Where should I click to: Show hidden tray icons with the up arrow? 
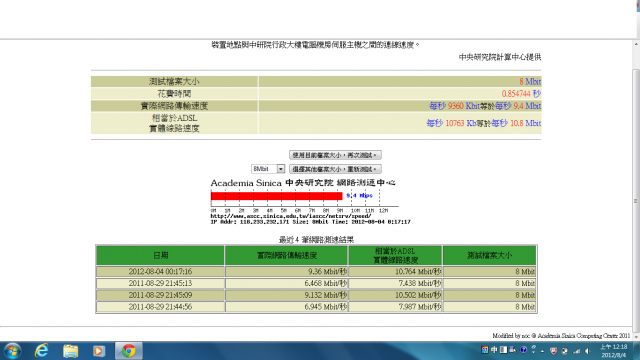point(542,351)
